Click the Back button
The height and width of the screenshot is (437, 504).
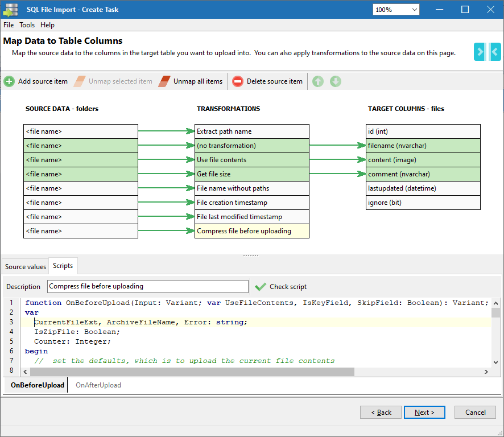point(381,413)
